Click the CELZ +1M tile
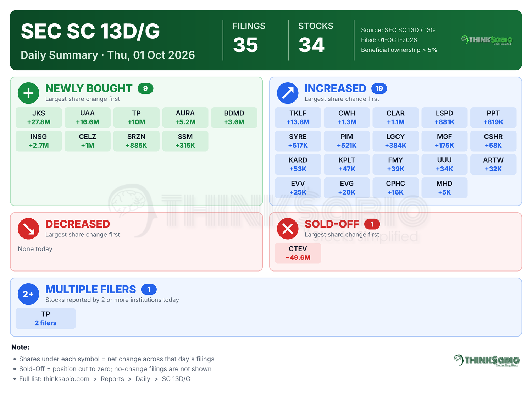Screen dimensions: 532x399 point(88,141)
